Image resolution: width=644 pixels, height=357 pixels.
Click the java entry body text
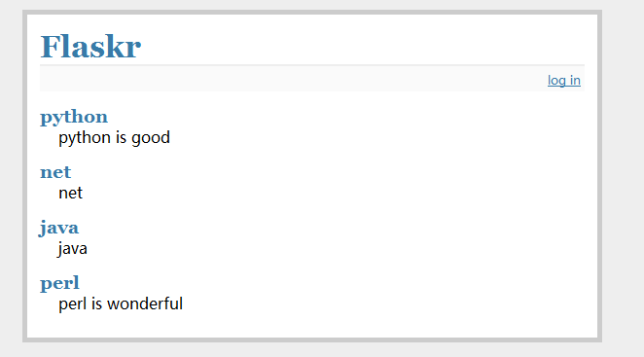click(72, 249)
